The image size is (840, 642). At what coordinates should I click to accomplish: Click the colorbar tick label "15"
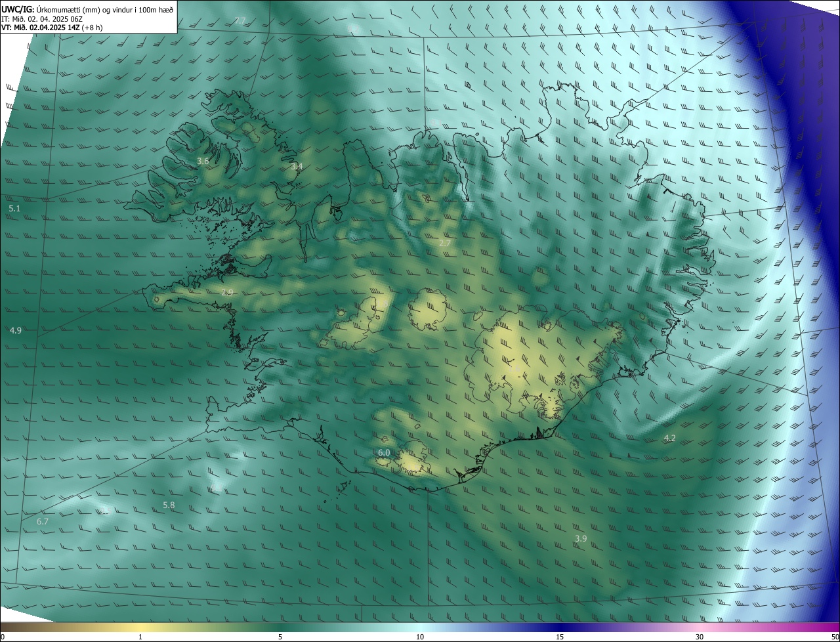560,637
